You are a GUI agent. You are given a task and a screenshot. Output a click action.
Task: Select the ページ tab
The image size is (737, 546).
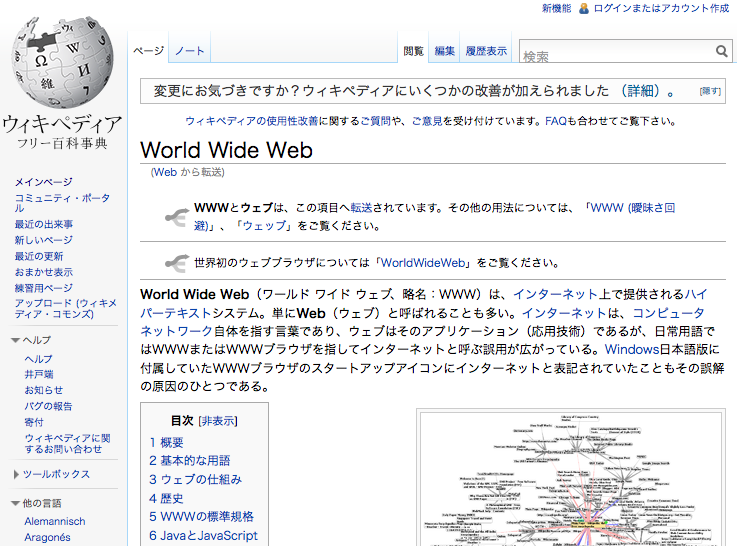click(148, 50)
